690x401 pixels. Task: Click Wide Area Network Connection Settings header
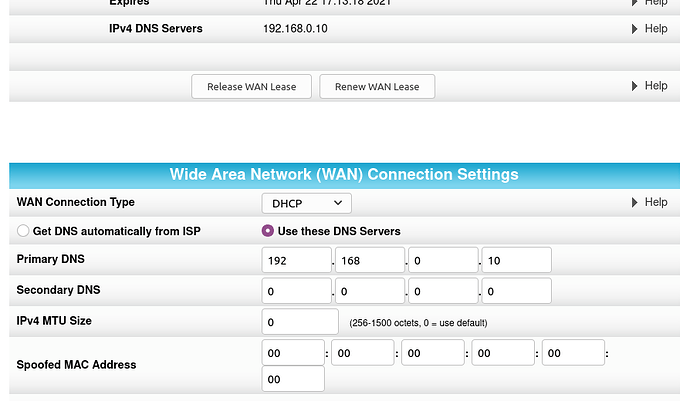344,175
